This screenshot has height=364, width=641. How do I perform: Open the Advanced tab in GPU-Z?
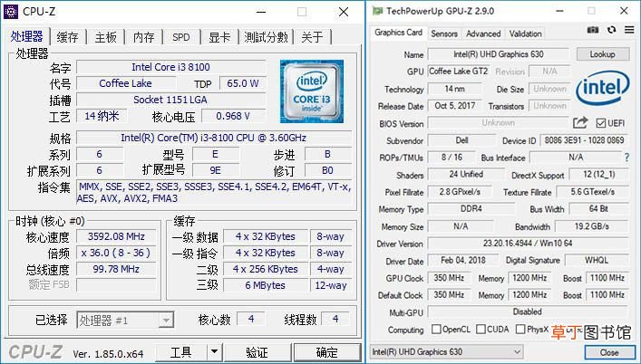pyautogui.click(x=483, y=34)
